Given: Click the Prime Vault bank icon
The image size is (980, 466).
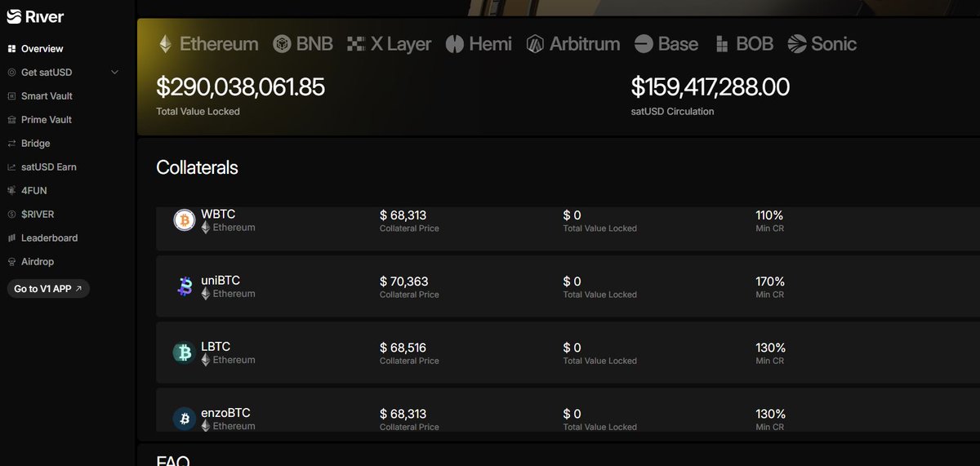Looking at the screenshot, I should (11, 120).
